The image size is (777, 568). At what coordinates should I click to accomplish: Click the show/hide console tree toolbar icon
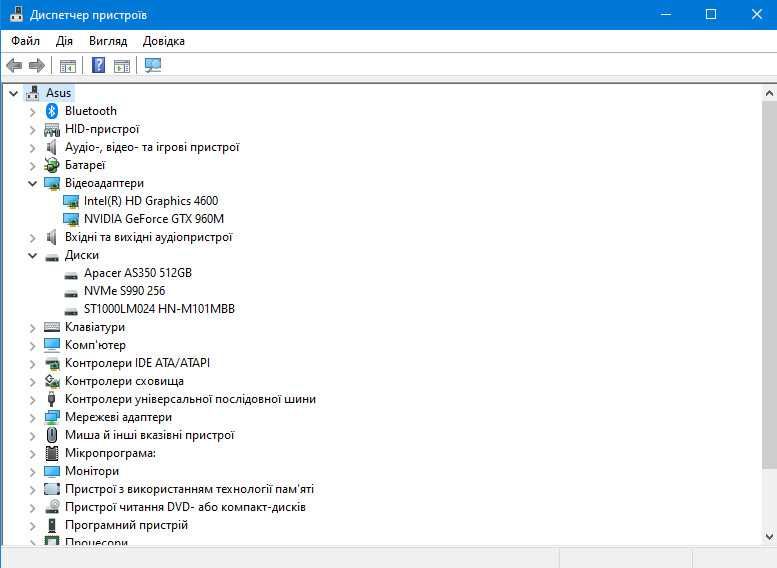(68, 65)
